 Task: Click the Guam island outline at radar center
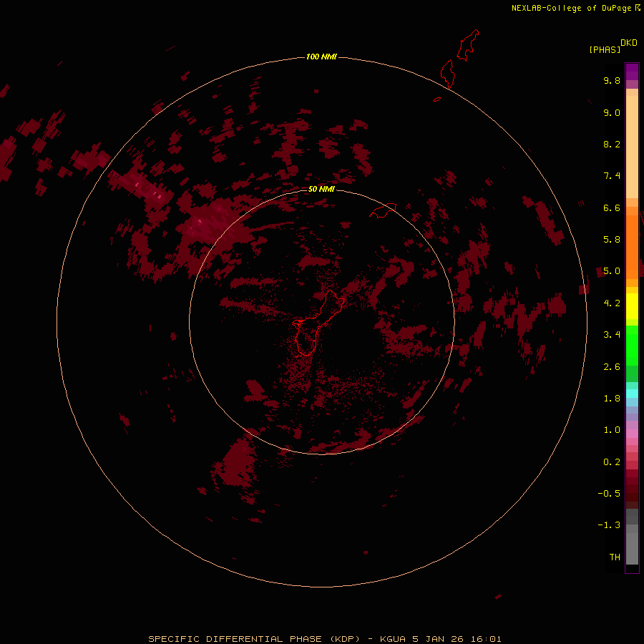click(318, 323)
